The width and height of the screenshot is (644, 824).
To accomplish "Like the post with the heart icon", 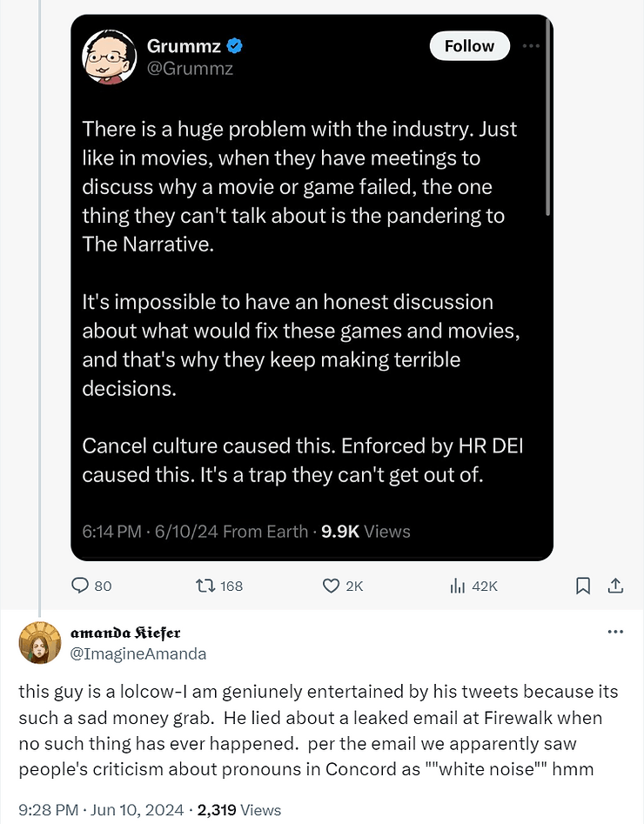I will [331, 586].
